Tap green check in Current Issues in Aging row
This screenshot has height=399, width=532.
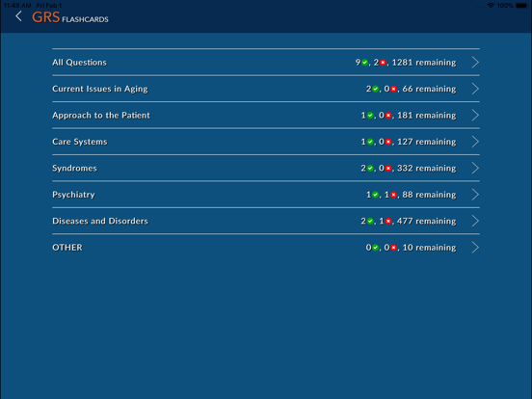pyautogui.click(x=375, y=89)
